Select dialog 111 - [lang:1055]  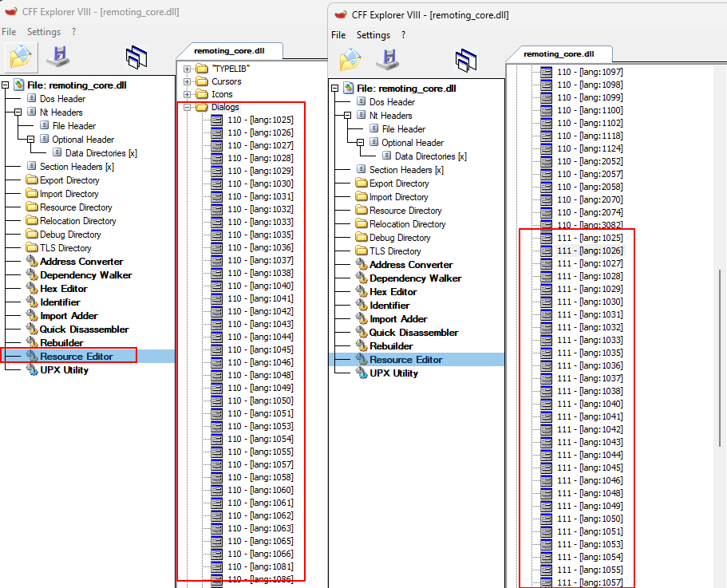coord(590,570)
